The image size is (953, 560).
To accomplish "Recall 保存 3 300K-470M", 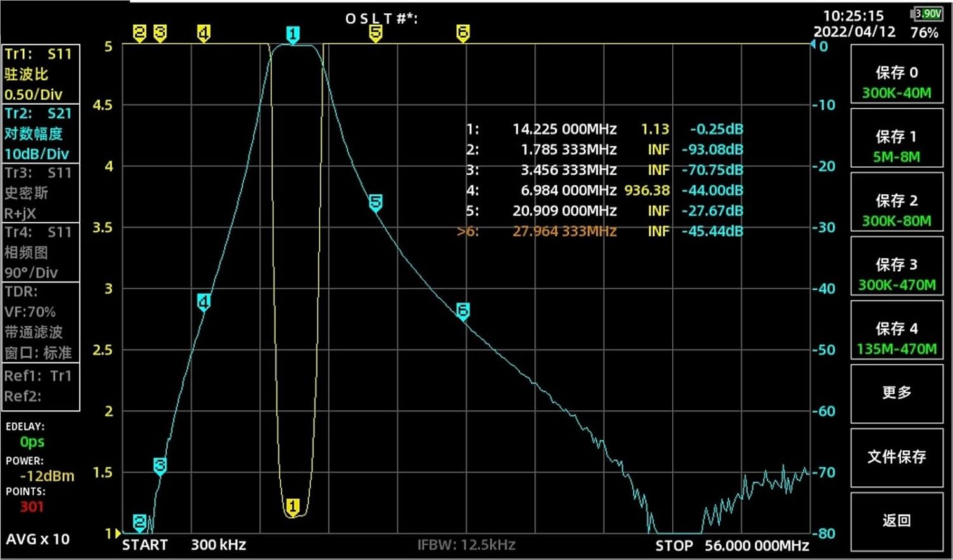I will click(x=896, y=265).
